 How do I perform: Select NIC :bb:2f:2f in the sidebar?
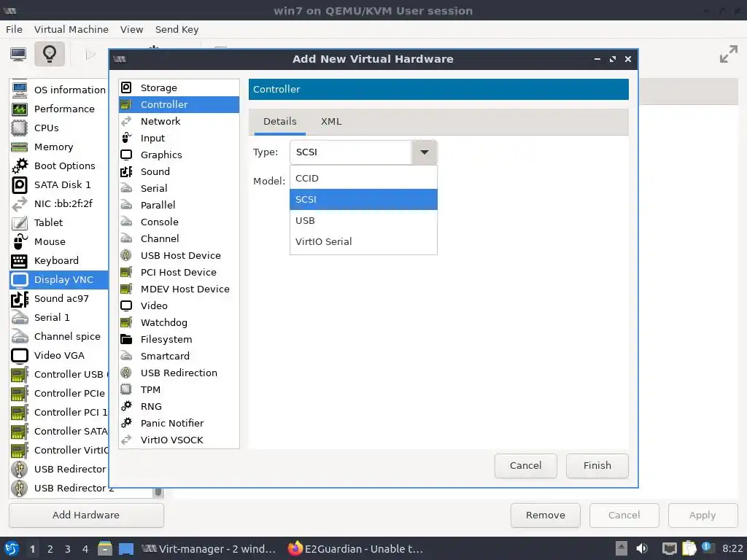[59, 204]
